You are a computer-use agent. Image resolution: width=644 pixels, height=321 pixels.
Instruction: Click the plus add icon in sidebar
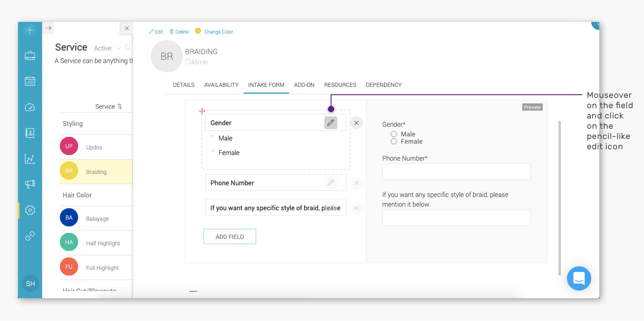pyautogui.click(x=30, y=30)
